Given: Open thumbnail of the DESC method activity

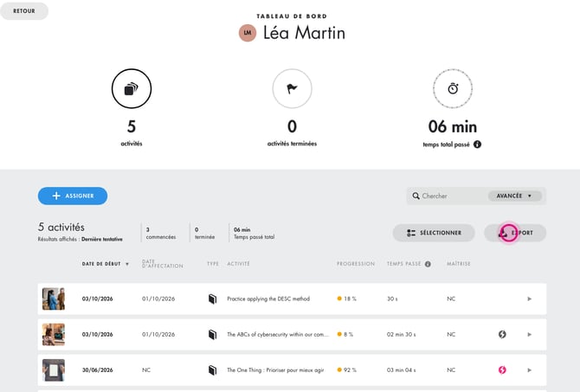Looking at the screenshot, I should tap(54, 299).
